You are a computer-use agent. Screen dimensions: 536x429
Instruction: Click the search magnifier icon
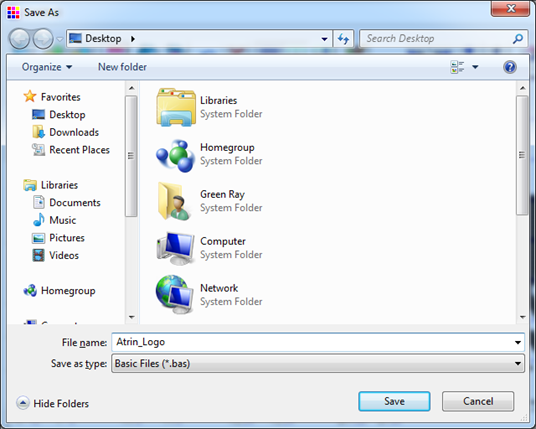518,39
